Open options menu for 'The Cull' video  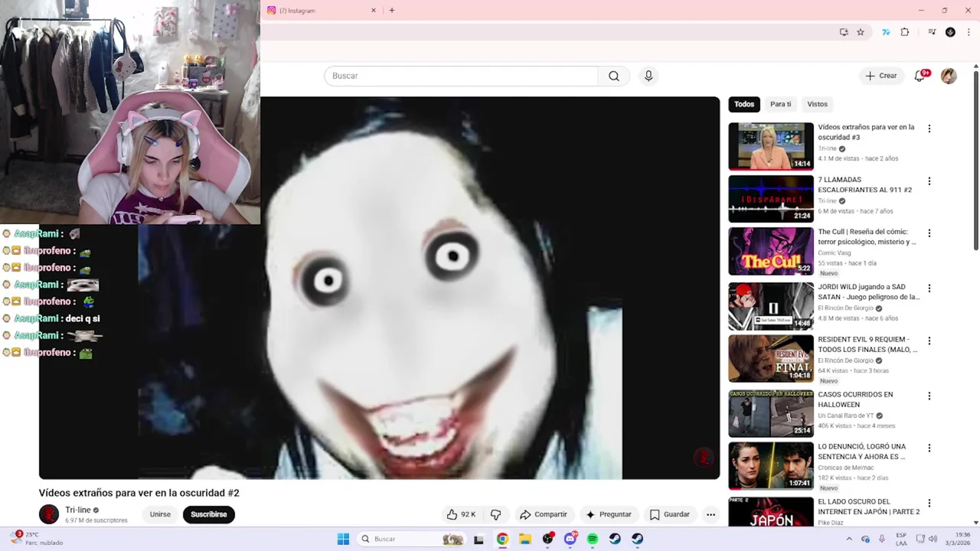pyautogui.click(x=929, y=233)
